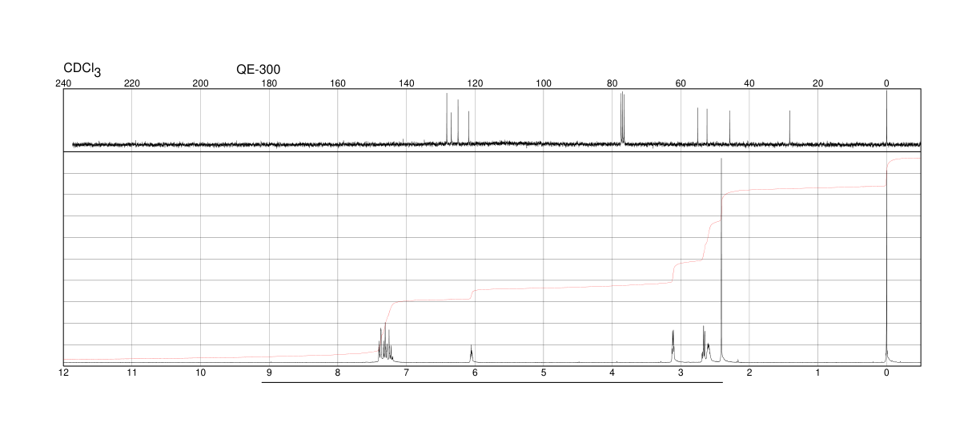Click the 4 ppm label on proton axis

tap(612, 373)
